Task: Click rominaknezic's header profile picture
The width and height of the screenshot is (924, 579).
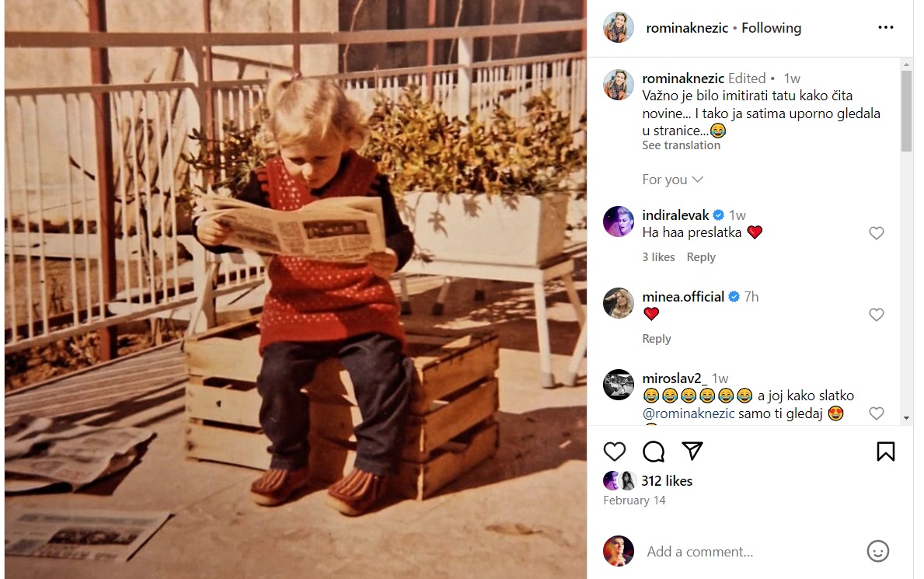Action: click(618, 27)
